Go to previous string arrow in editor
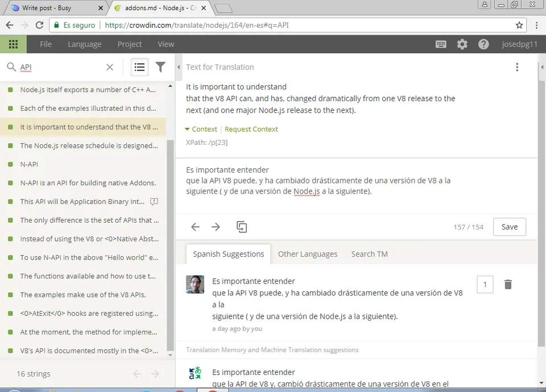 [195, 227]
